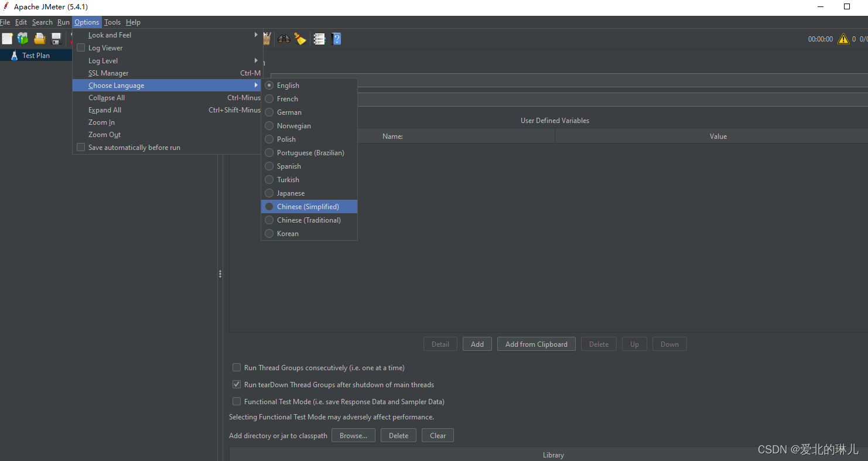Screen dimensions: 868x461
Task: Open the Help menu
Action: [x=133, y=22]
